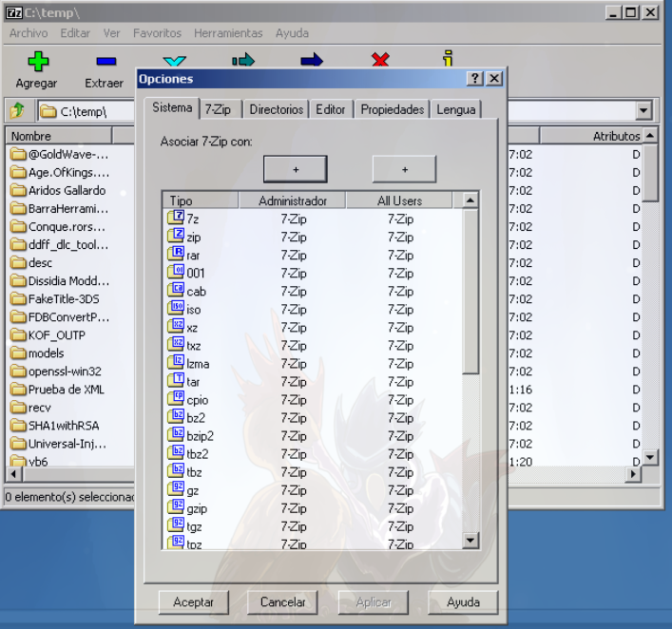Open the Lengua tab
Image resolution: width=672 pixels, height=629 pixels.
coord(456,109)
